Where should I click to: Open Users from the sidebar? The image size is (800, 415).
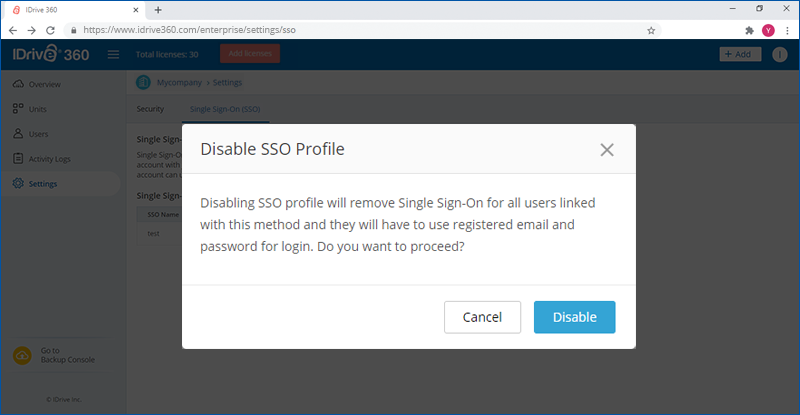pos(38,134)
